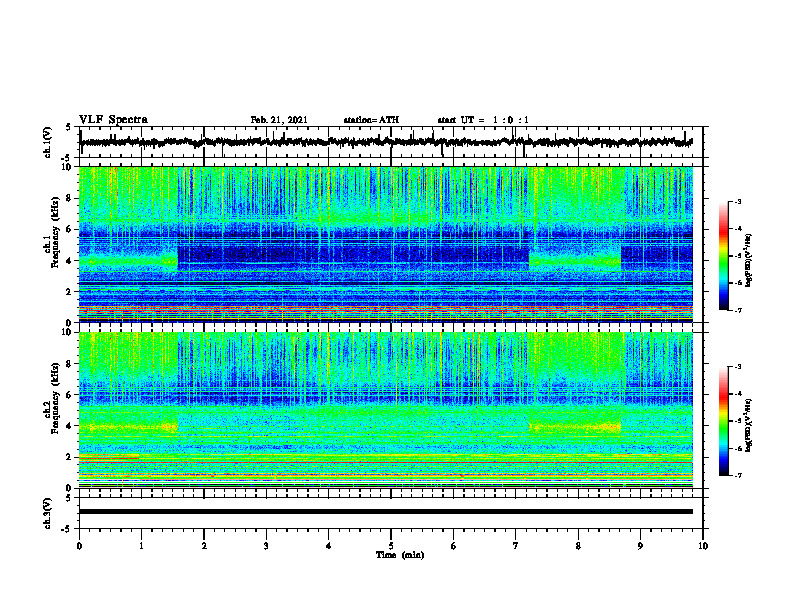This screenshot has width=792, height=612.
Task: Click the ch.1 spectrogram "4" kHz tick label
Action: click(69, 261)
